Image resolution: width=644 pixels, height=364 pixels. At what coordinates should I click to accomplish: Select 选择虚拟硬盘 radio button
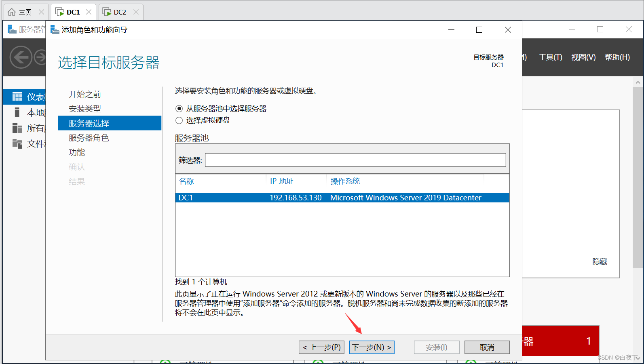[179, 120]
